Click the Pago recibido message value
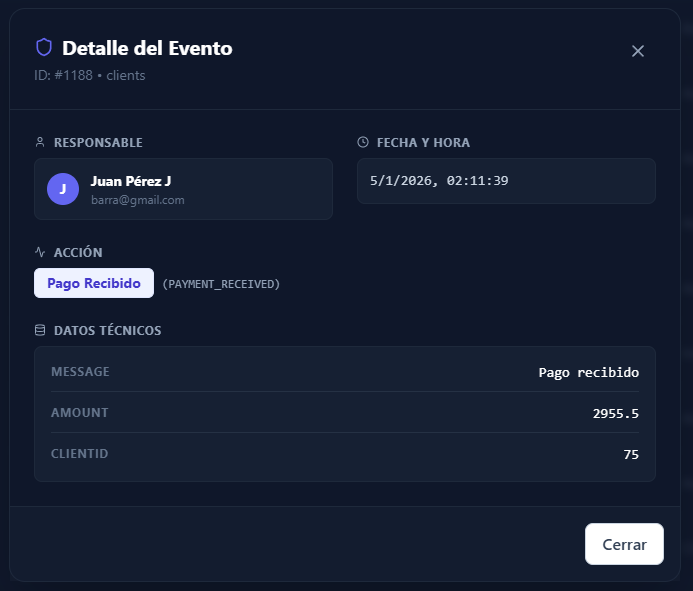 (x=588, y=373)
